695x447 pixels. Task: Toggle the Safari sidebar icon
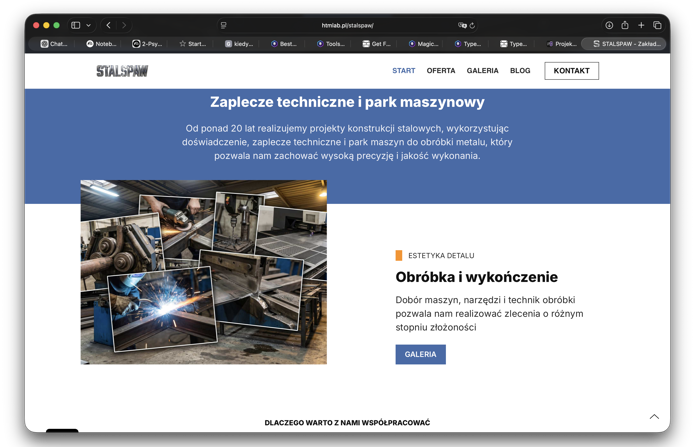pyautogui.click(x=76, y=25)
